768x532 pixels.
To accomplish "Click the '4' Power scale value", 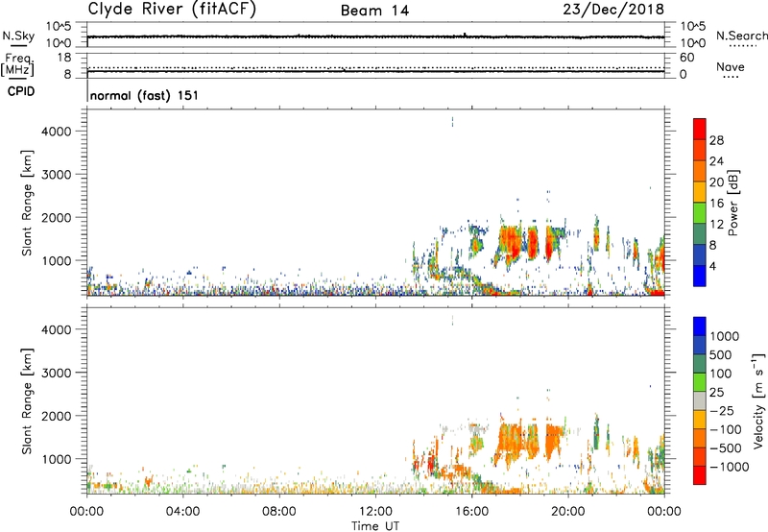I will point(712,266).
